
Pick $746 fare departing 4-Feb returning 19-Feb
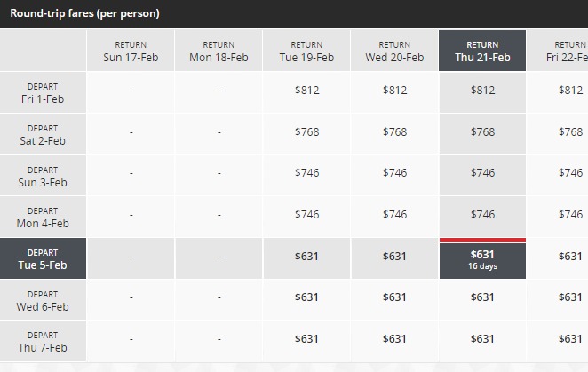[x=306, y=215]
